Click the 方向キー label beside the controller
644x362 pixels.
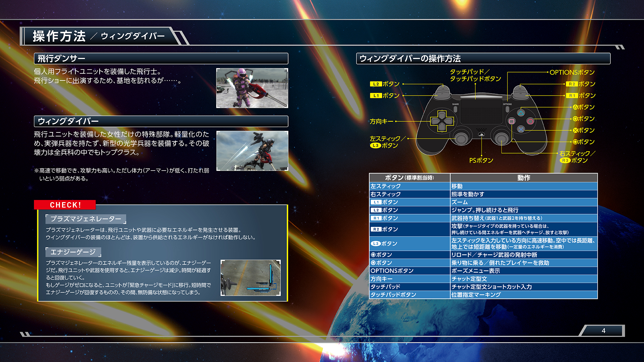381,121
